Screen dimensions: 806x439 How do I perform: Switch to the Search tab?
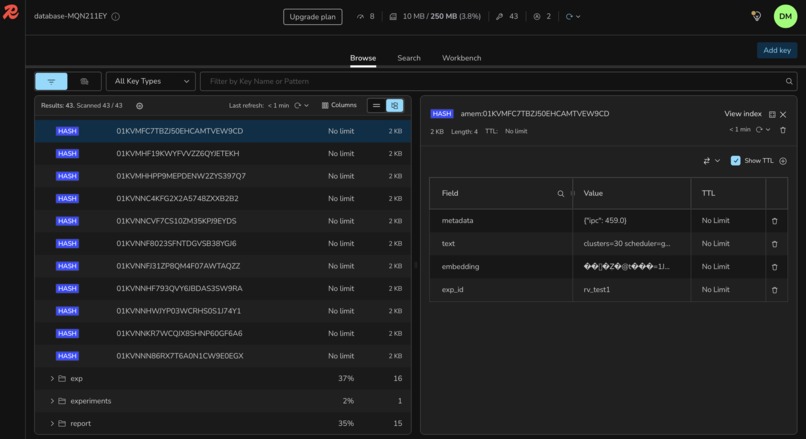[x=409, y=58]
